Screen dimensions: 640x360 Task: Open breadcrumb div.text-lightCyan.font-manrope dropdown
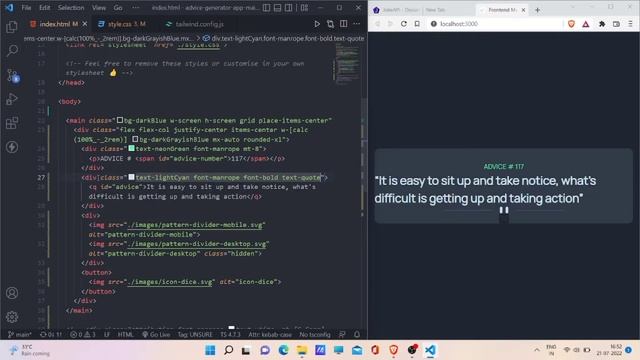click(x=284, y=38)
